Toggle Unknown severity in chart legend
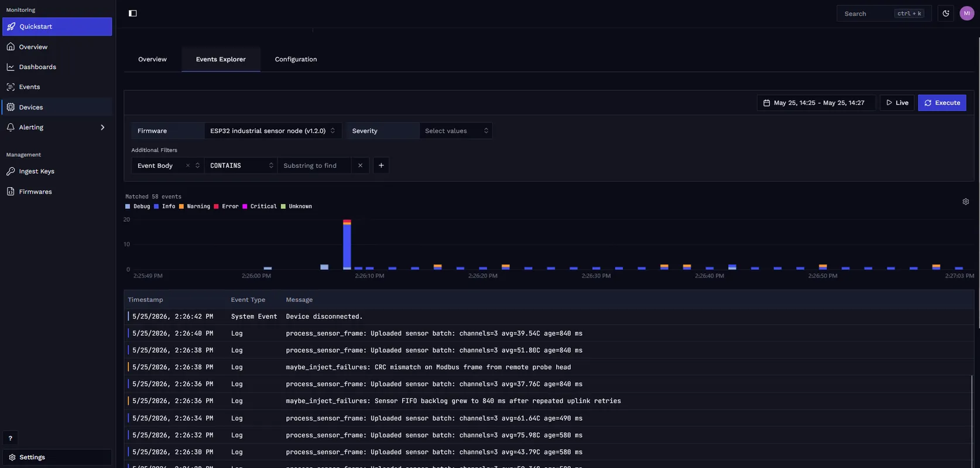The width and height of the screenshot is (980, 468). [296, 207]
